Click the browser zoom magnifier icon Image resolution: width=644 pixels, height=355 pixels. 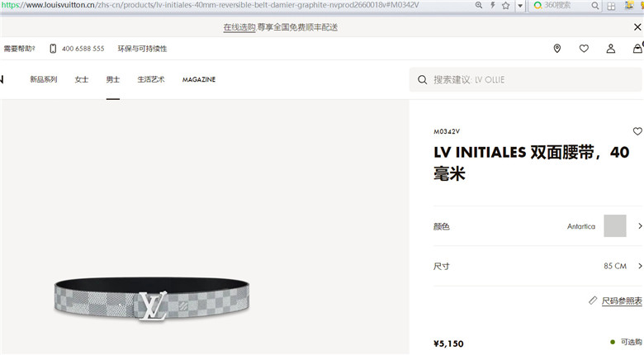tap(479, 5)
